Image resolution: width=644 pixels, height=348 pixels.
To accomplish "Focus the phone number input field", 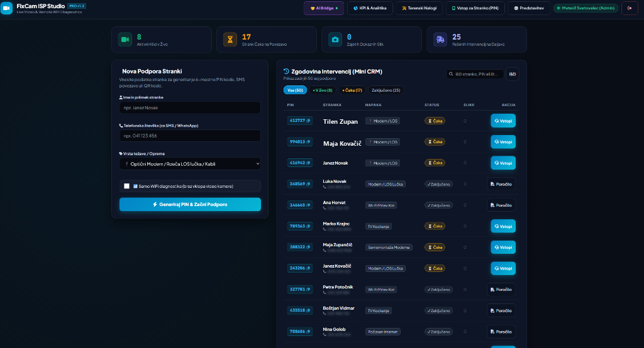I will 190,136.
